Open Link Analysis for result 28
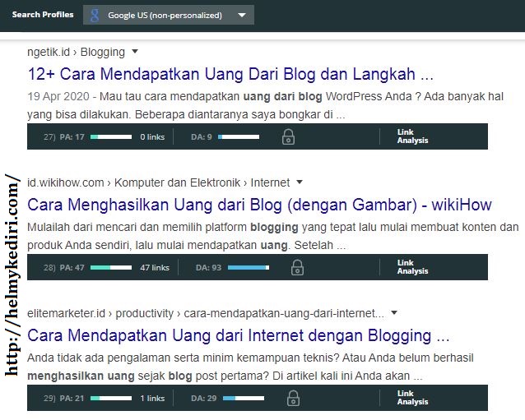Image resolution: width=525 pixels, height=420 pixels. [412, 267]
